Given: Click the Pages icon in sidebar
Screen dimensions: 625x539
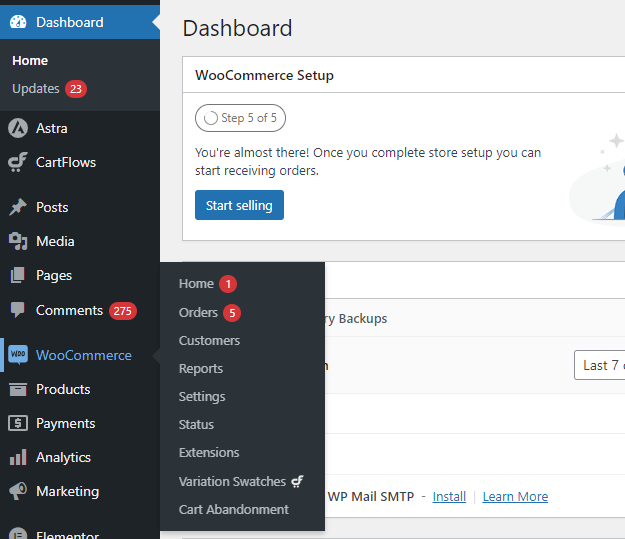Looking at the screenshot, I should [x=18, y=275].
